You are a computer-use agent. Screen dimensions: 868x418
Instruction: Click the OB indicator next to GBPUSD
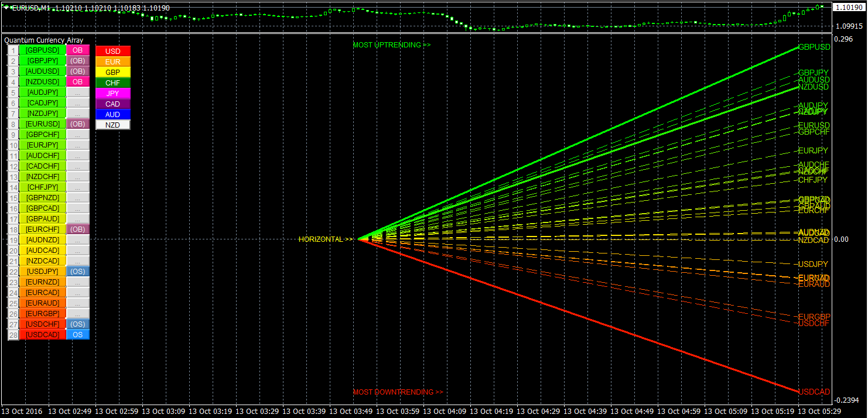tap(77, 50)
